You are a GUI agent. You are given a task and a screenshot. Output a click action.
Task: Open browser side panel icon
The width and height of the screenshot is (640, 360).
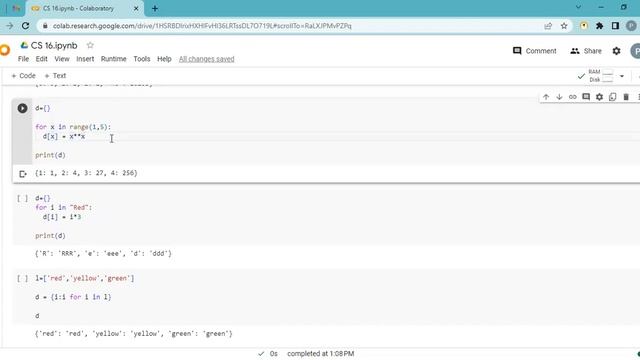tap(615, 26)
